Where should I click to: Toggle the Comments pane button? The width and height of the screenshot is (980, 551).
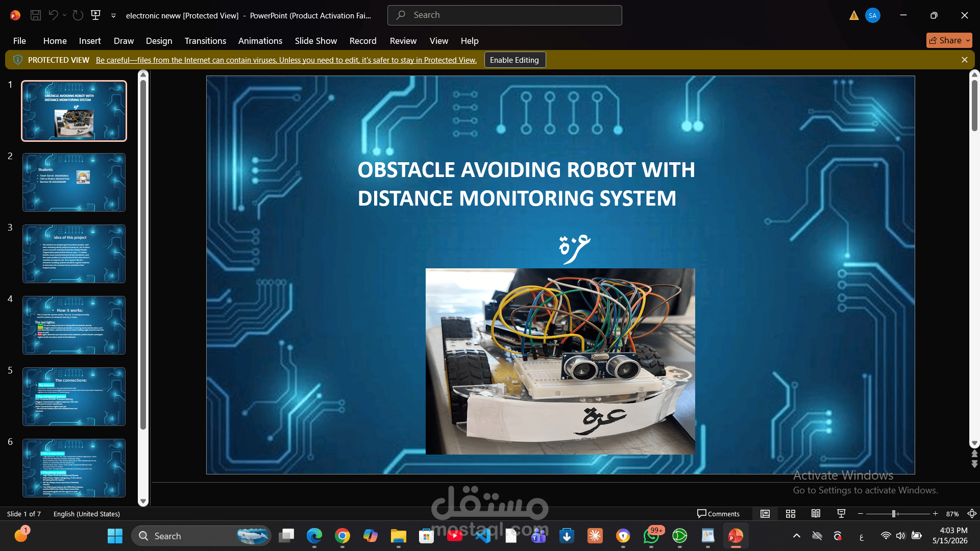coord(718,514)
